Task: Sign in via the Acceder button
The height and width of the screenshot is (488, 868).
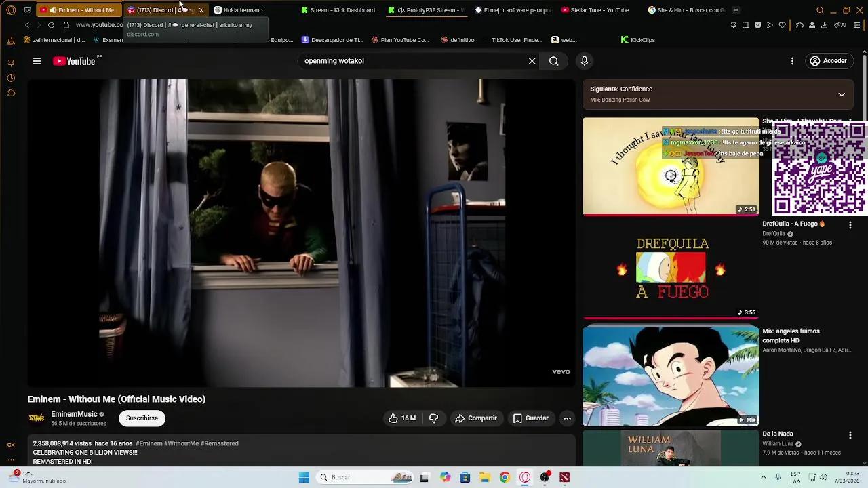Action: [829, 61]
